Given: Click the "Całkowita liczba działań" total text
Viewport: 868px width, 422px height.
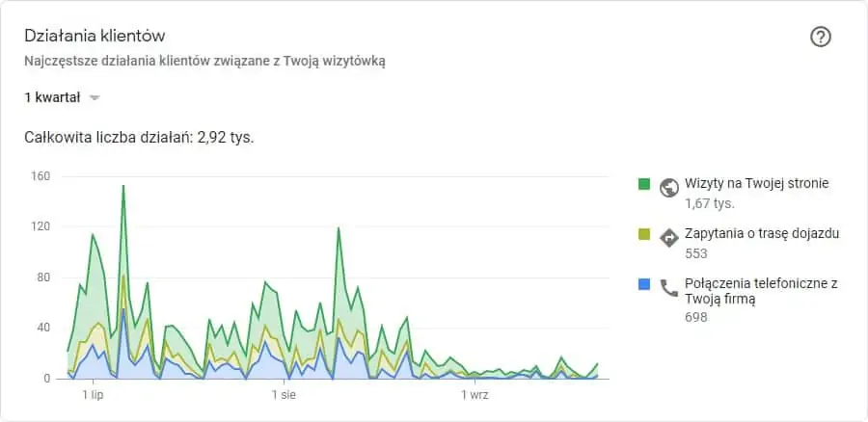Looking at the screenshot, I should click(139, 137).
